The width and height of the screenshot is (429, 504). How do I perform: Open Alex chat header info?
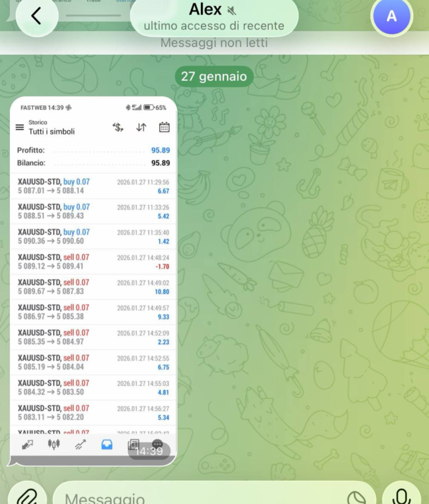pos(214,17)
